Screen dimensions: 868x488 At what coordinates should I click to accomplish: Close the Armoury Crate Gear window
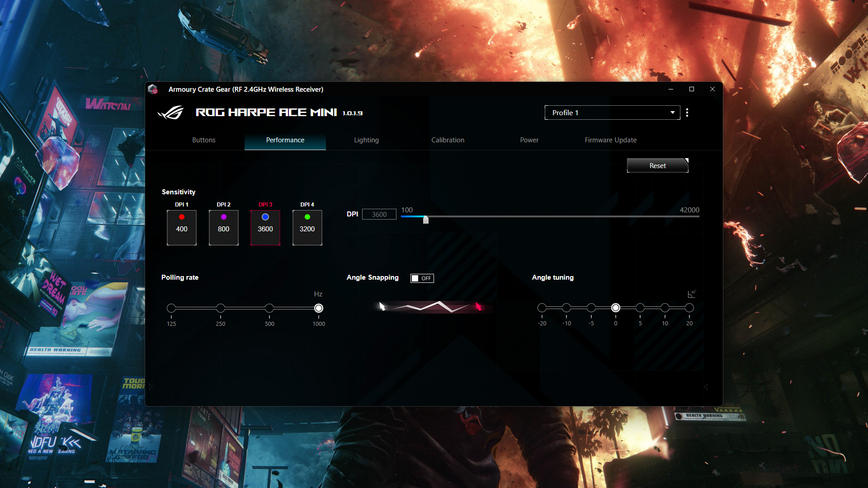712,89
